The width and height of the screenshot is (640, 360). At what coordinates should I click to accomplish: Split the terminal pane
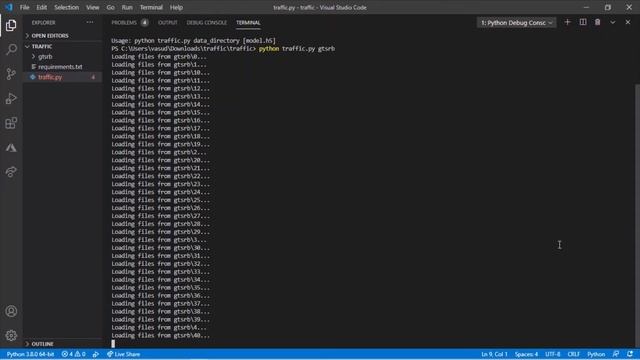pyautogui.click(x=583, y=22)
